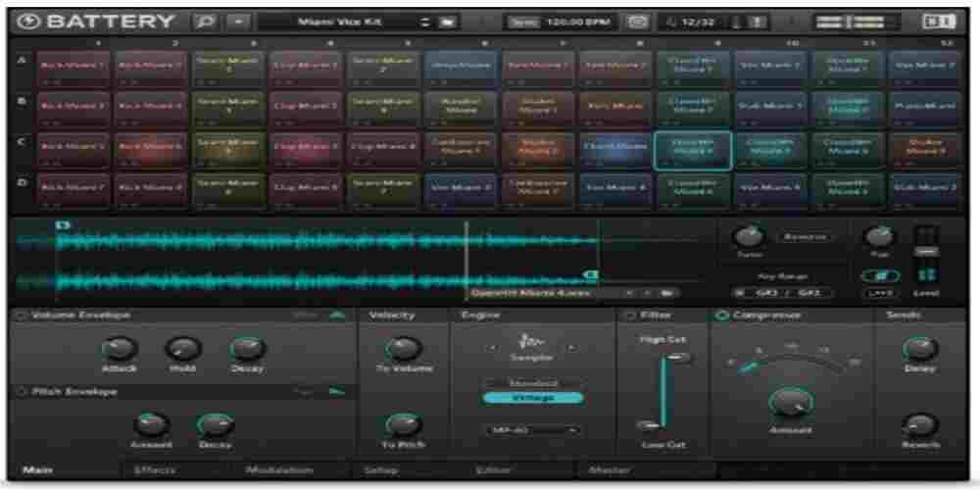Load the previous sample with the left arrow

(x=629, y=292)
